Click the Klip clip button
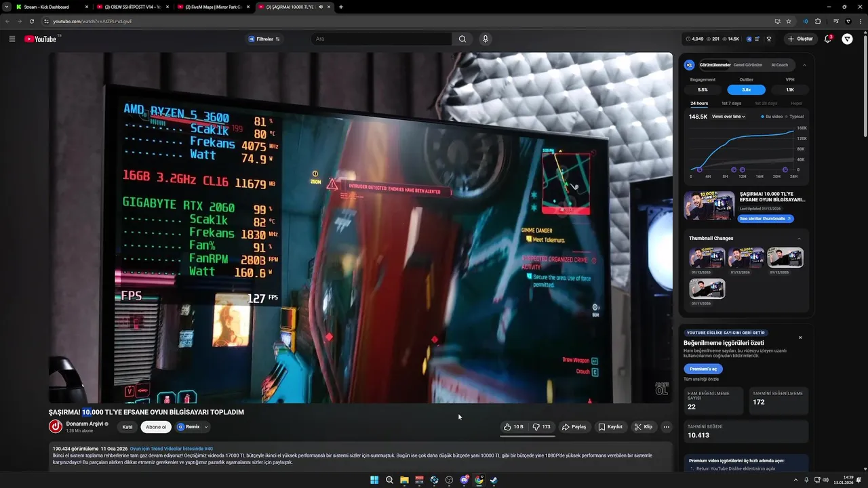This screenshot has height=488, width=868. 643,427
